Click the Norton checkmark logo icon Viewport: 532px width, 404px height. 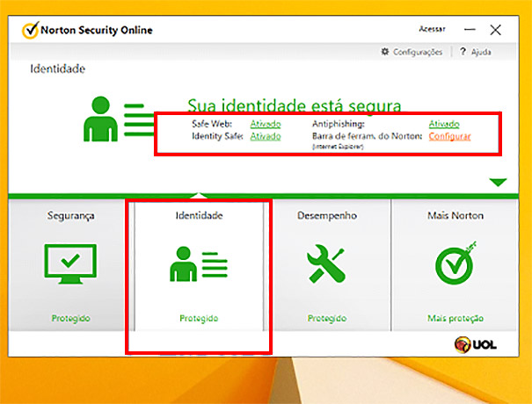click(x=31, y=30)
